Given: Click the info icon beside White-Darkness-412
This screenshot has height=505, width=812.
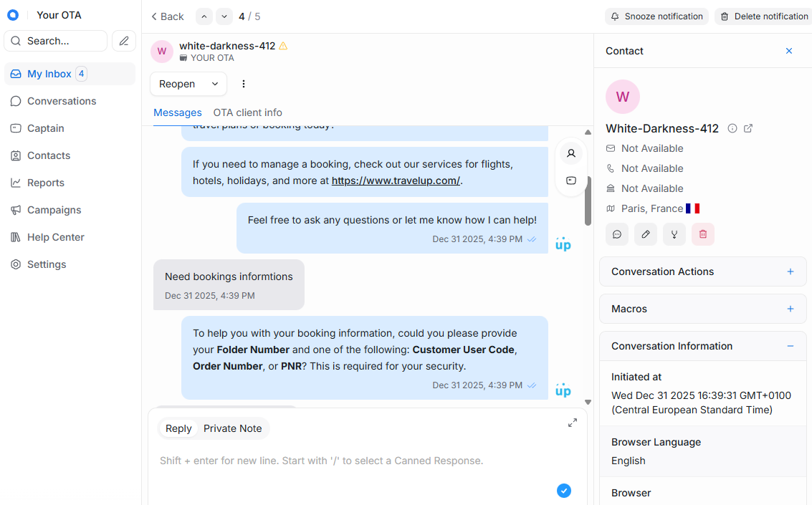Looking at the screenshot, I should [731, 128].
